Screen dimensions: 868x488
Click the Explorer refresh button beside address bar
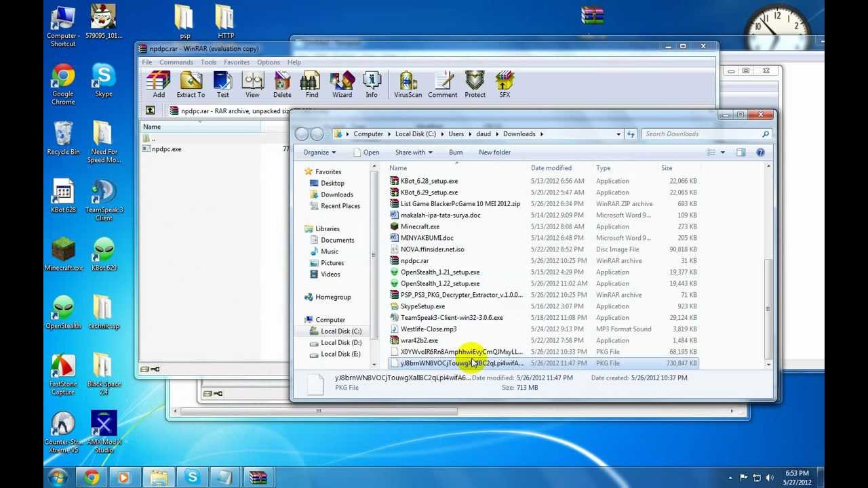[x=631, y=134]
